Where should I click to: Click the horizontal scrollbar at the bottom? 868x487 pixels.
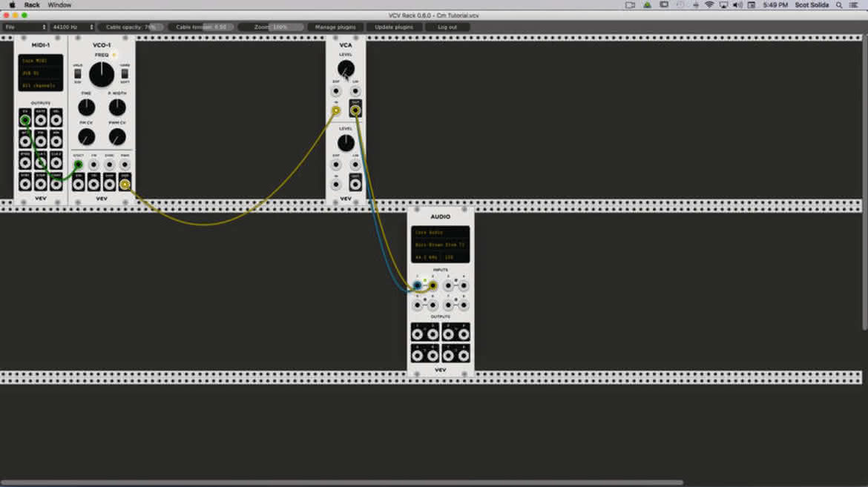click(341, 483)
